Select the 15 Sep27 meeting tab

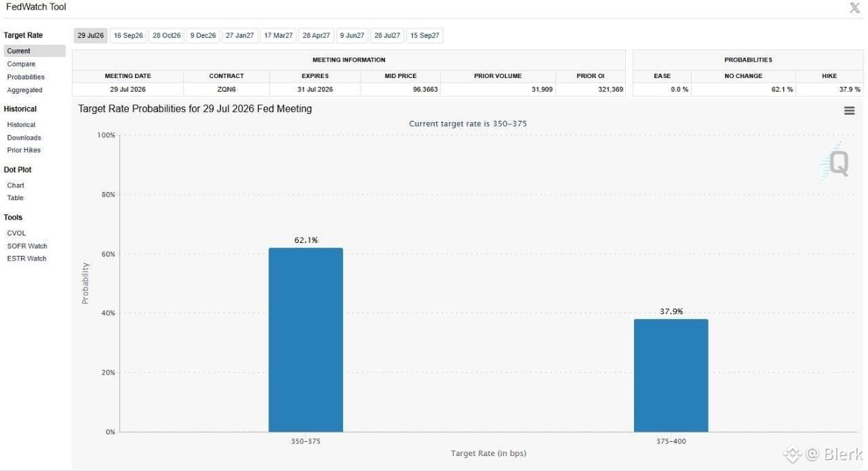425,35
